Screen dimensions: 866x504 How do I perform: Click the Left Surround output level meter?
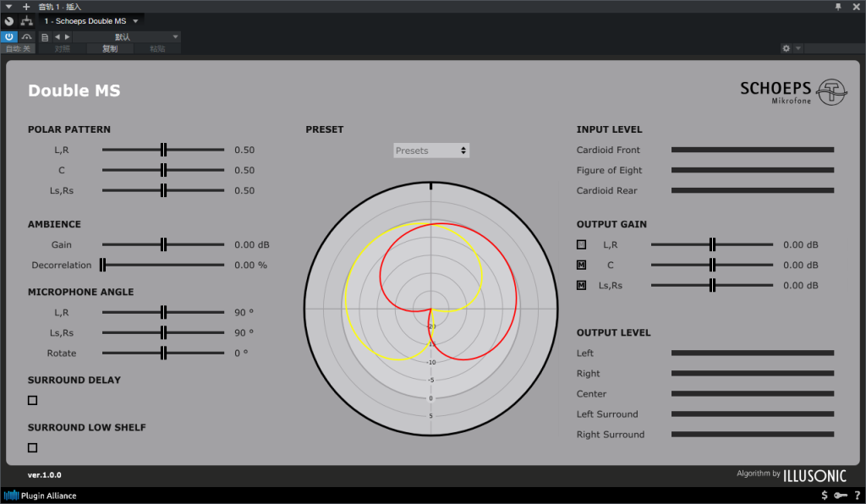point(753,414)
